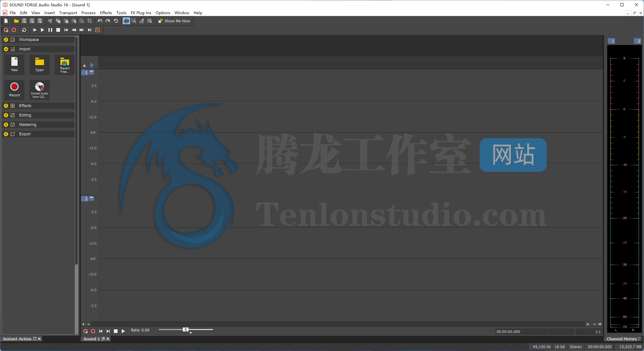
Task: Click Extract Audio from CD icon
Action: coord(40,90)
